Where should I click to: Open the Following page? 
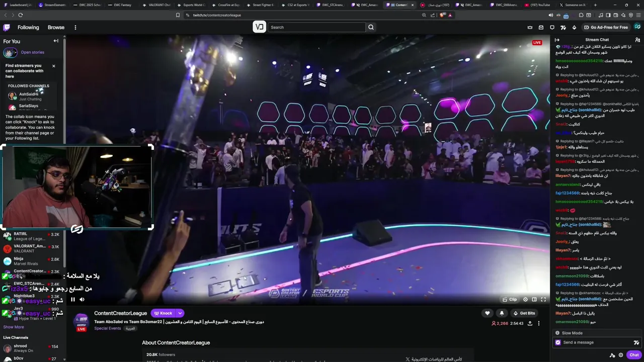tap(28, 27)
